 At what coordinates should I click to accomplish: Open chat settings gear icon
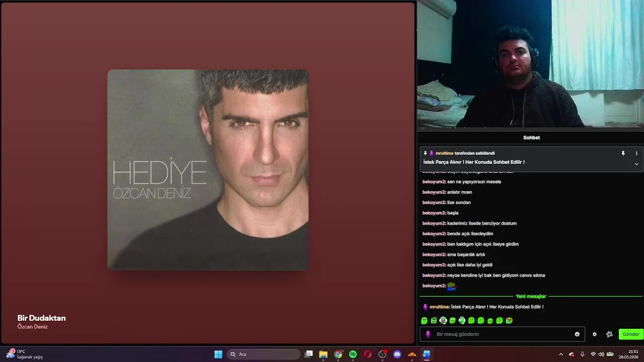594,334
